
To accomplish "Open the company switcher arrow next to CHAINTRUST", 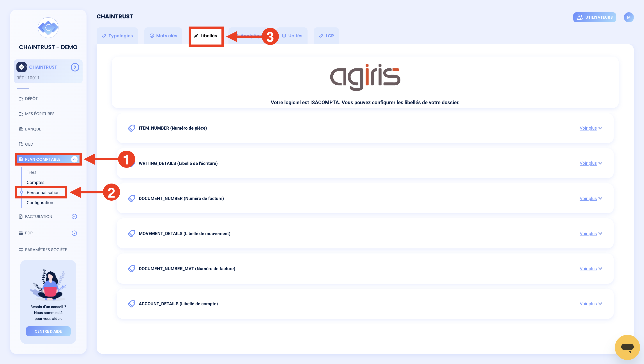I will click(75, 67).
